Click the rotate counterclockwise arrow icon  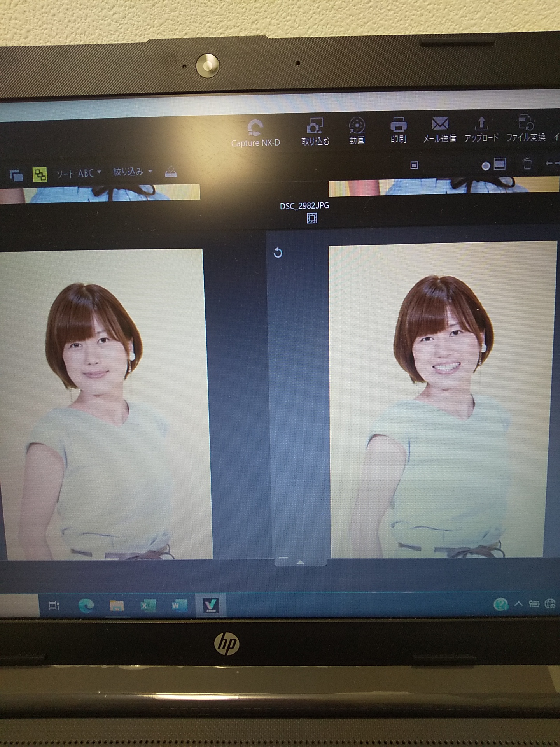[278, 253]
